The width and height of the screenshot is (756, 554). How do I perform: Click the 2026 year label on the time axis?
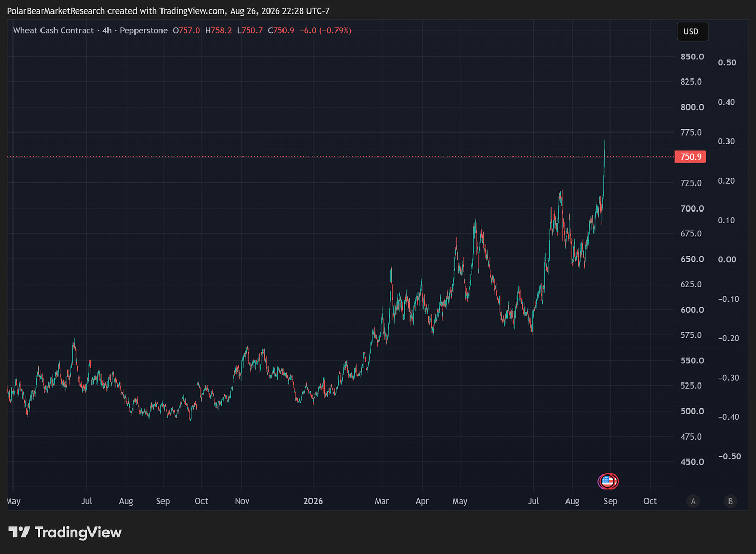click(313, 501)
